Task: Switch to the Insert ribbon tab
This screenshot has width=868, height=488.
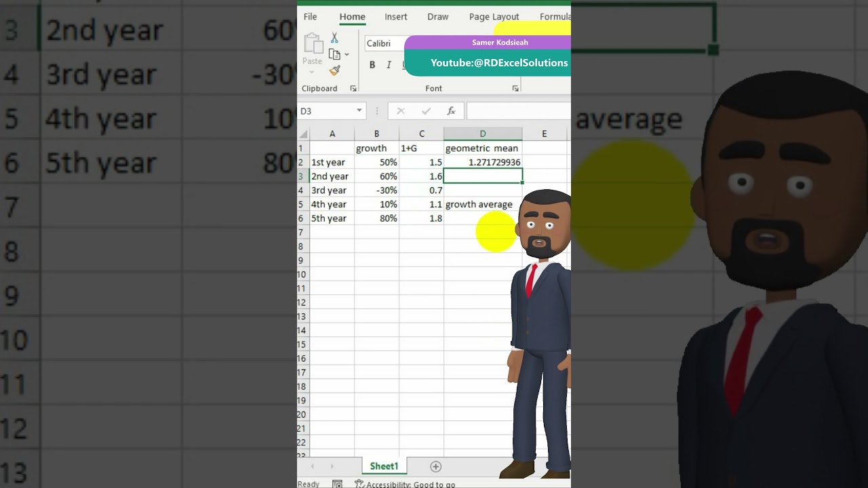Action: 396,17
